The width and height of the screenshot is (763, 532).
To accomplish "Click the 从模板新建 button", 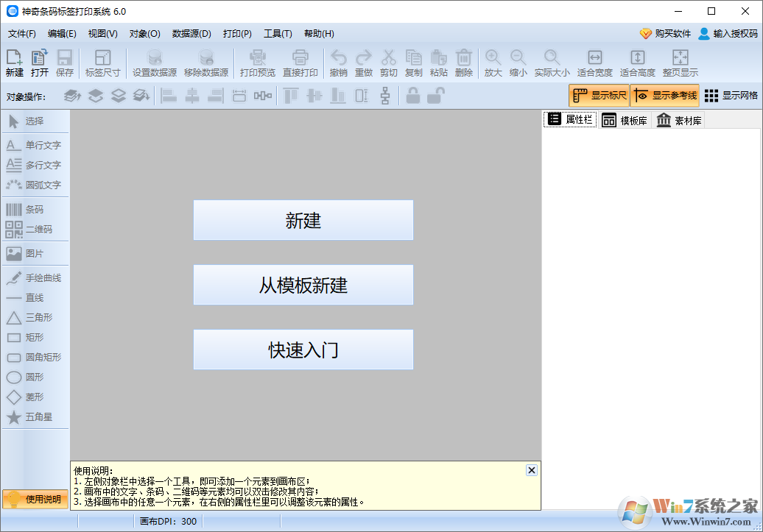I will click(x=303, y=285).
